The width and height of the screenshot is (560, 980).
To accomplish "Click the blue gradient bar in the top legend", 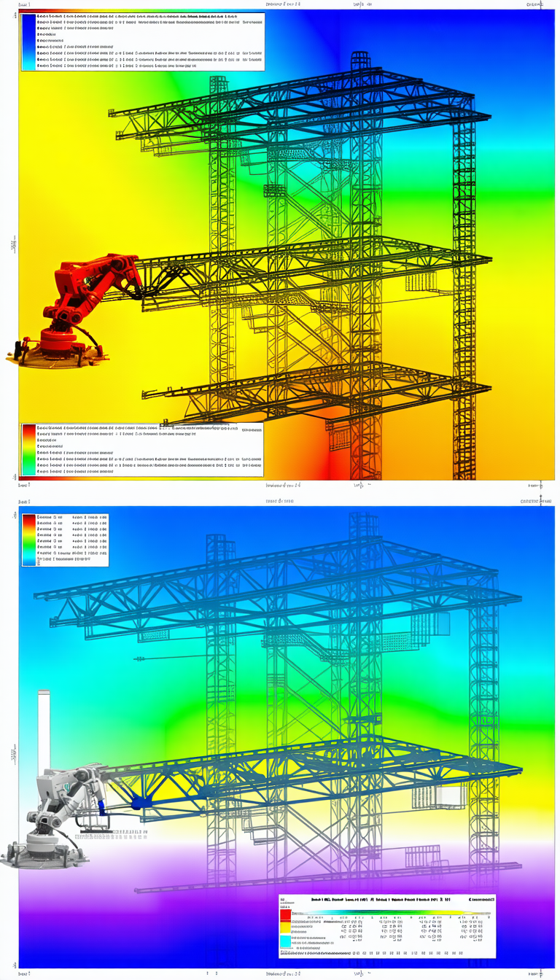I will [x=28, y=42].
